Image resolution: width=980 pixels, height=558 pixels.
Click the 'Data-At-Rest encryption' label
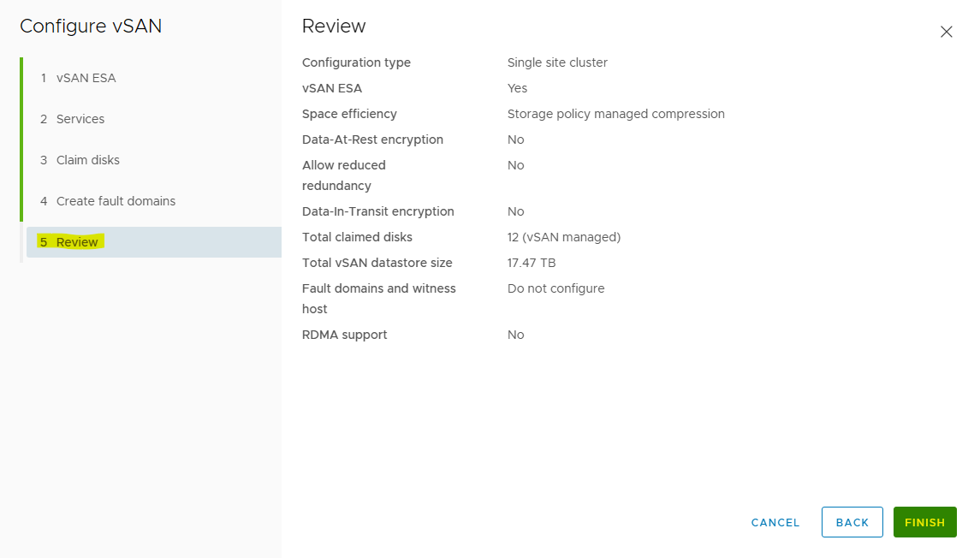pos(372,139)
